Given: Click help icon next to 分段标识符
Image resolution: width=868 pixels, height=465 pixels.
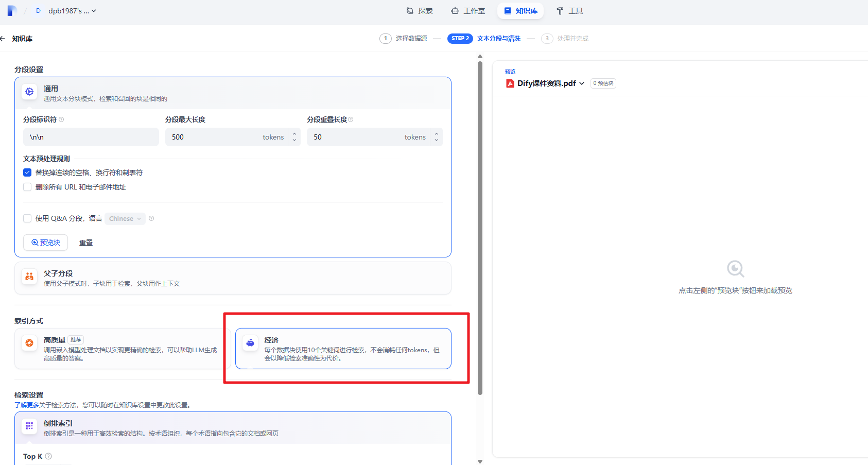Looking at the screenshot, I should [61, 119].
